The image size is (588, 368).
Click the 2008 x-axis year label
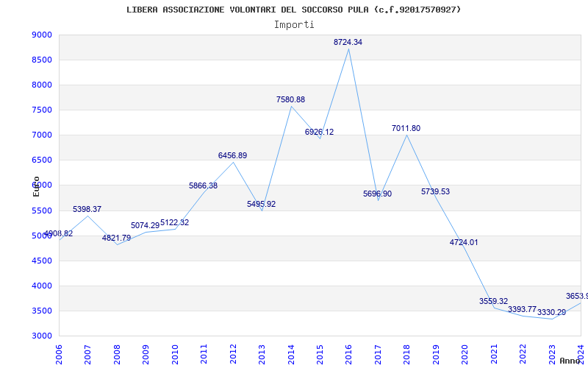(117, 355)
